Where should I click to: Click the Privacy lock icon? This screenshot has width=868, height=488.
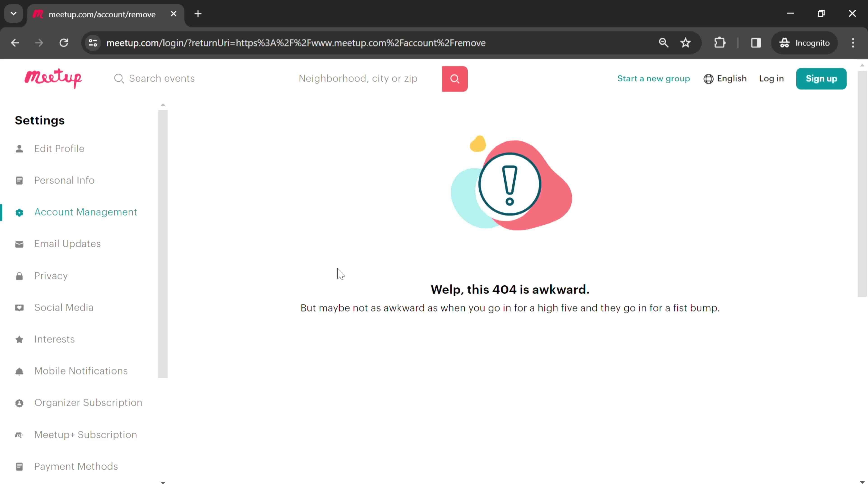click(x=19, y=275)
